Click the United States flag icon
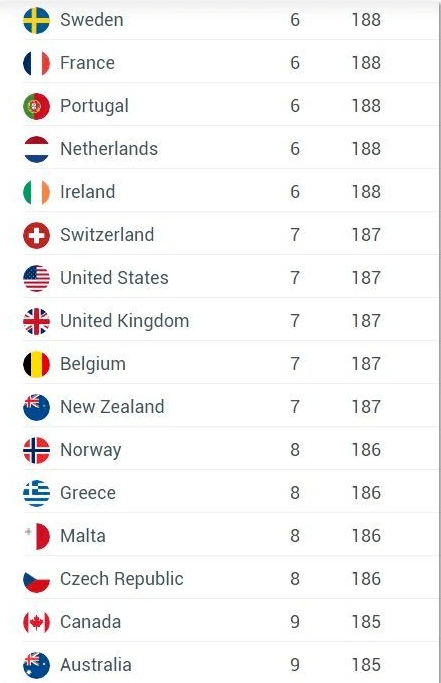 (36, 278)
